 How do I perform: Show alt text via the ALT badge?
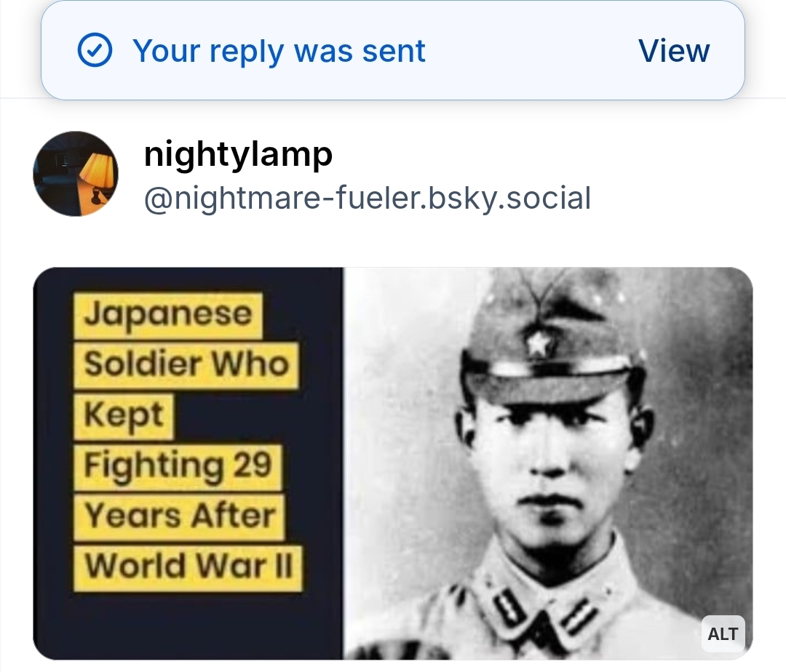point(723,634)
